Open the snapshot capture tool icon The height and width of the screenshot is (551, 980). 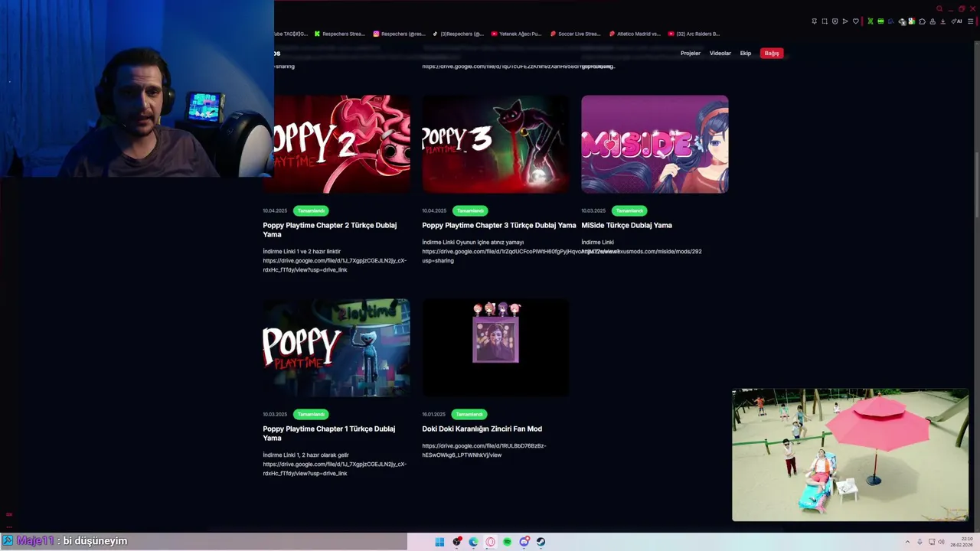tap(825, 21)
